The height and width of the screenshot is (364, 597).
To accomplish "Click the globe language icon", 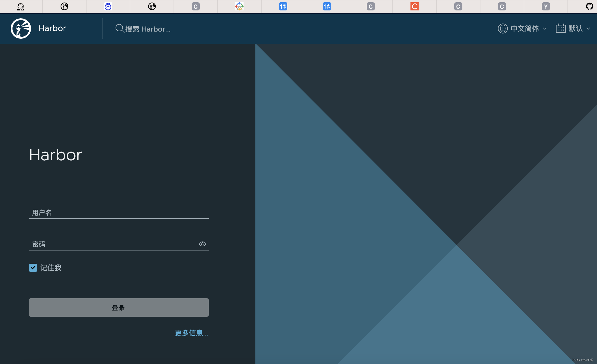I will 503,29.
